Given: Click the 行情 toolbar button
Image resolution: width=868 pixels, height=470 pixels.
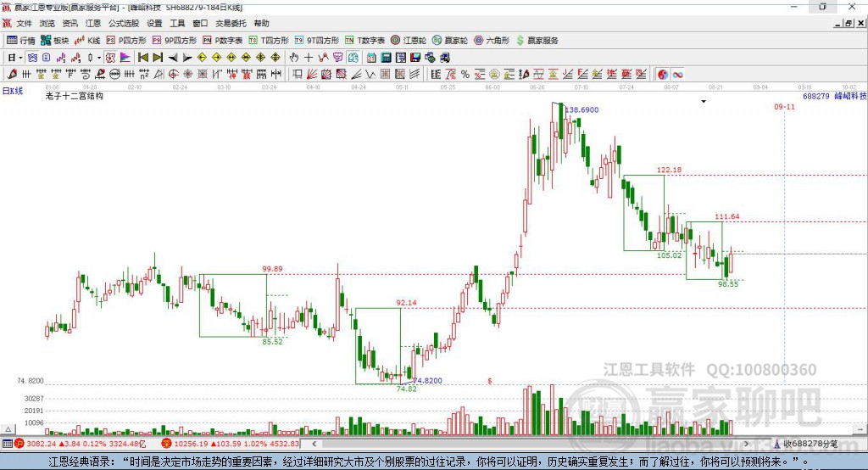Looking at the screenshot, I should coord(21,41).
